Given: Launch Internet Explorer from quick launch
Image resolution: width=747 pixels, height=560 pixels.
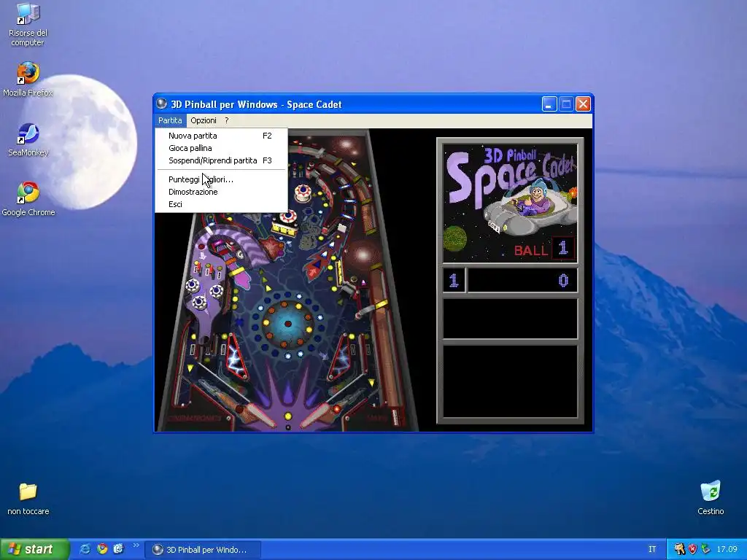Looking at the screenshot, I should click(85, 549).
